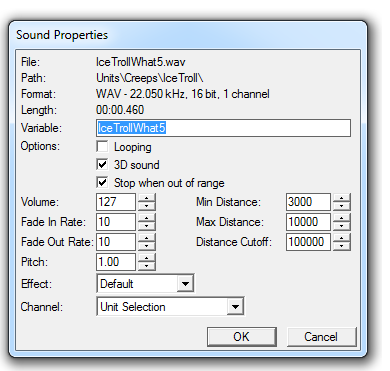Decrease Max Distance with down spinner arrow
The image size is (390, 371).
tap(341, 226)
